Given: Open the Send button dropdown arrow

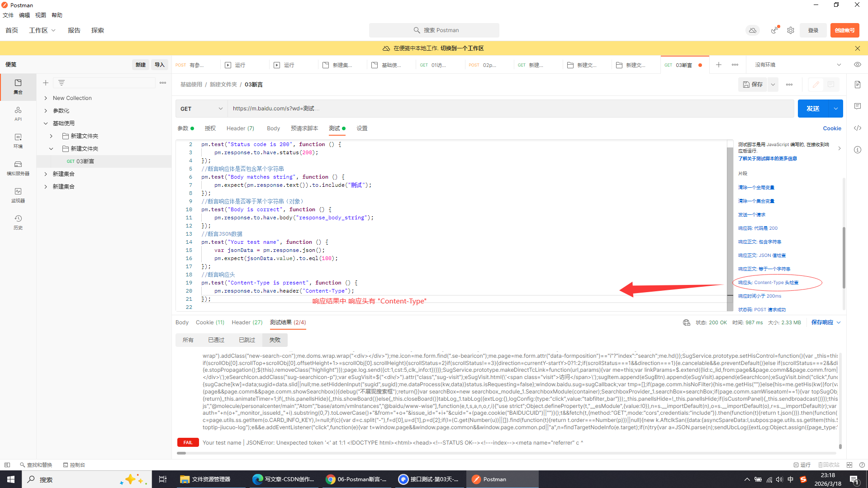Looking at the screenshot, I should click(836, 109).
